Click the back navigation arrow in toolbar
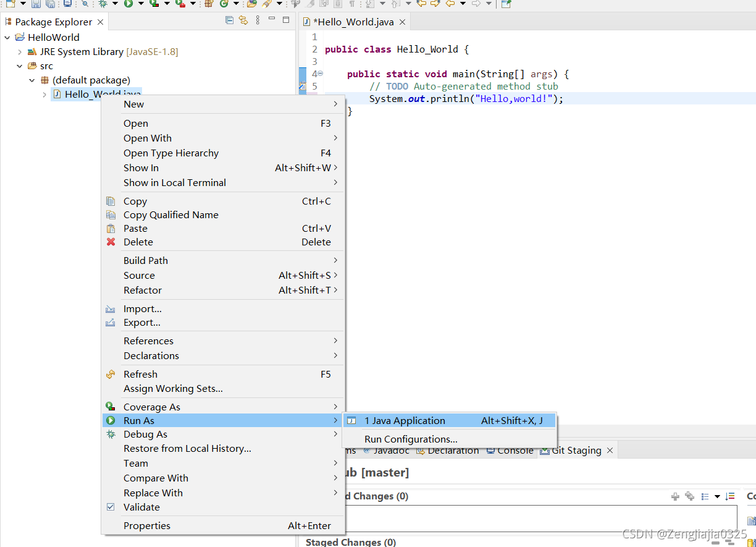 click(x=450, y=4)
